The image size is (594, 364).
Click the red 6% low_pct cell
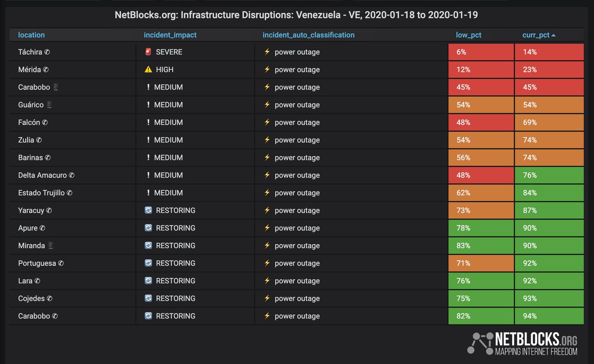(x=481, y=52)
